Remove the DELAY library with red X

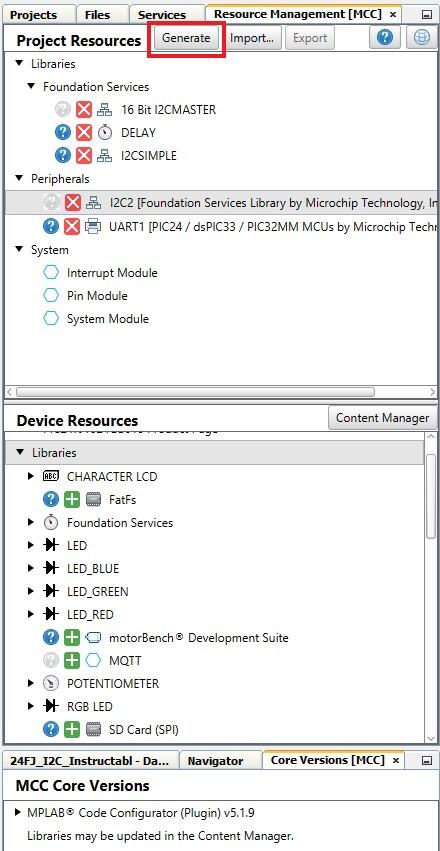84,132
